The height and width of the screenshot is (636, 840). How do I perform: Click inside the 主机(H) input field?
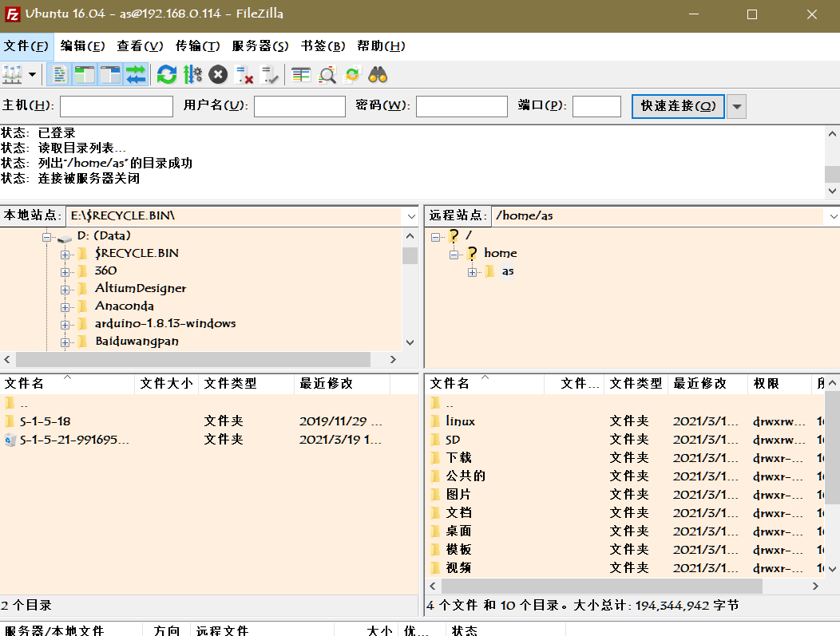point(116,105)
